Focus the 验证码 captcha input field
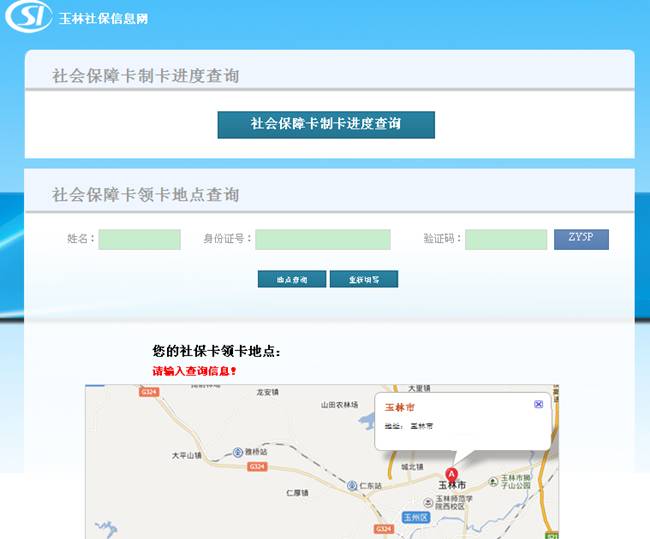The image size is (650, 539). [506, 239]
